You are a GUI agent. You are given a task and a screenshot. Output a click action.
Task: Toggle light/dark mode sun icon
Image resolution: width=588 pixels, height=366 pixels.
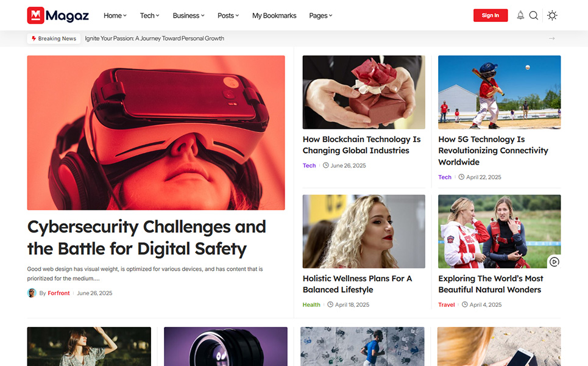[552, 15]
